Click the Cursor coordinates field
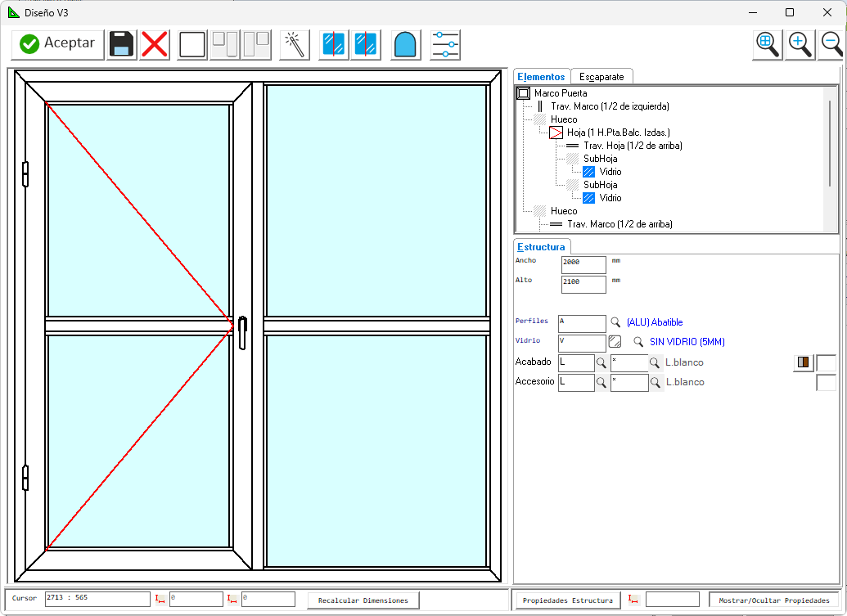 pyautogui.click(x=97, y=599)
